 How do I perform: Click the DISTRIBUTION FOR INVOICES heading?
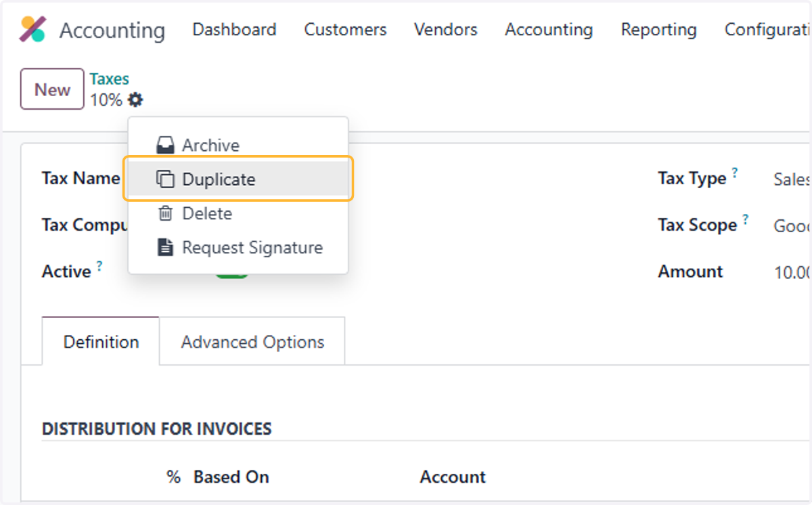click(x=157, y=429)
